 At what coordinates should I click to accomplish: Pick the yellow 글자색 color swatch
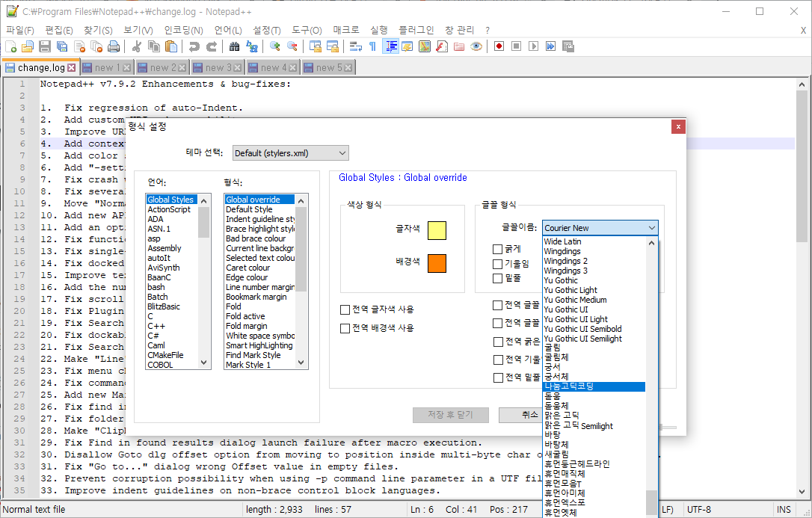pos(437,230)
